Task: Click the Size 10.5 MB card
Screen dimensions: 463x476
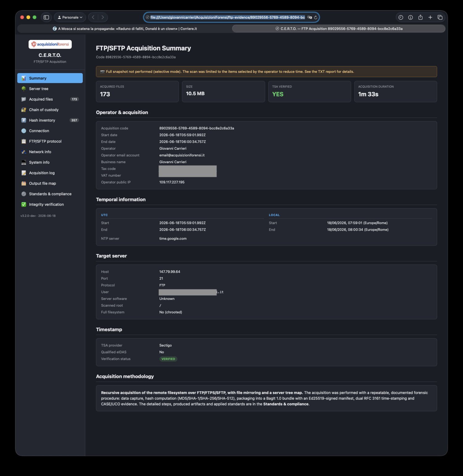Action: click(223, 91)
